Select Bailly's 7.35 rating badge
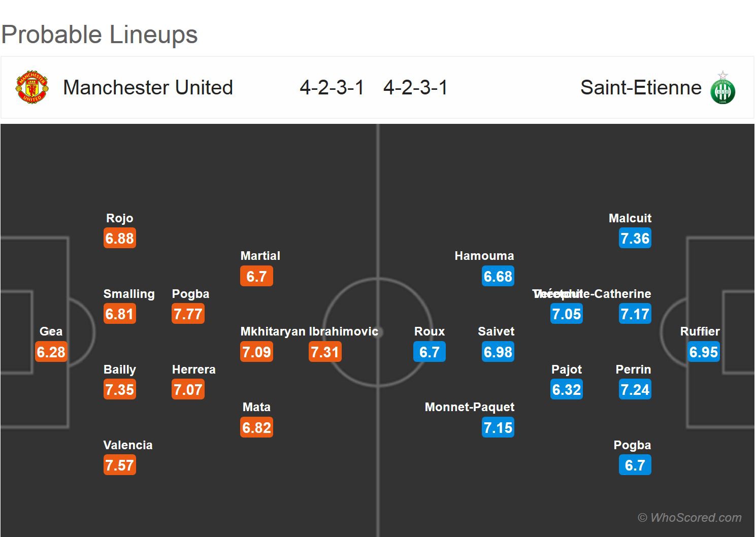The width and height of the screenshot is (756, 537). coord(119,390)
